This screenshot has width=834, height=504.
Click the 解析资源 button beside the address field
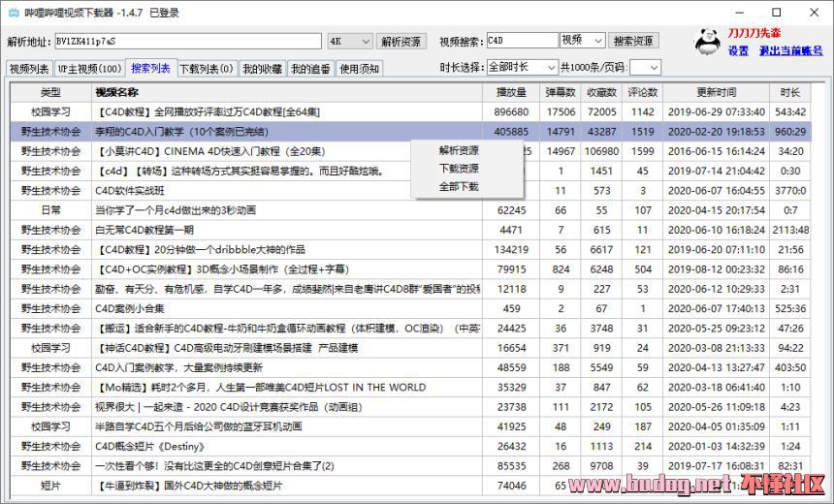[x=401, y=41]
